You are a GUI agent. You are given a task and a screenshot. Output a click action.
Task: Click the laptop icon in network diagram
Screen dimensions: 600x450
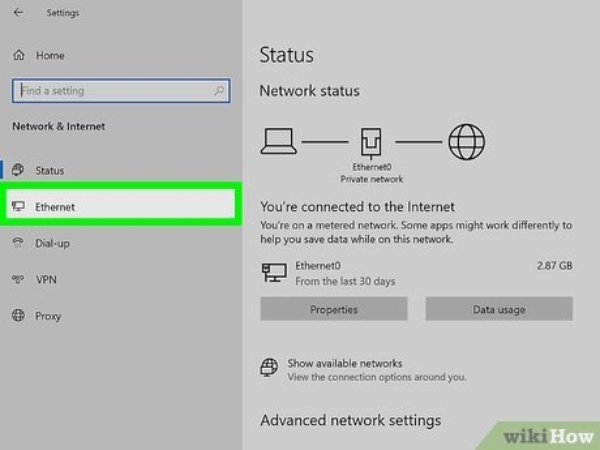pyautogui.click(x=279, y=142)
